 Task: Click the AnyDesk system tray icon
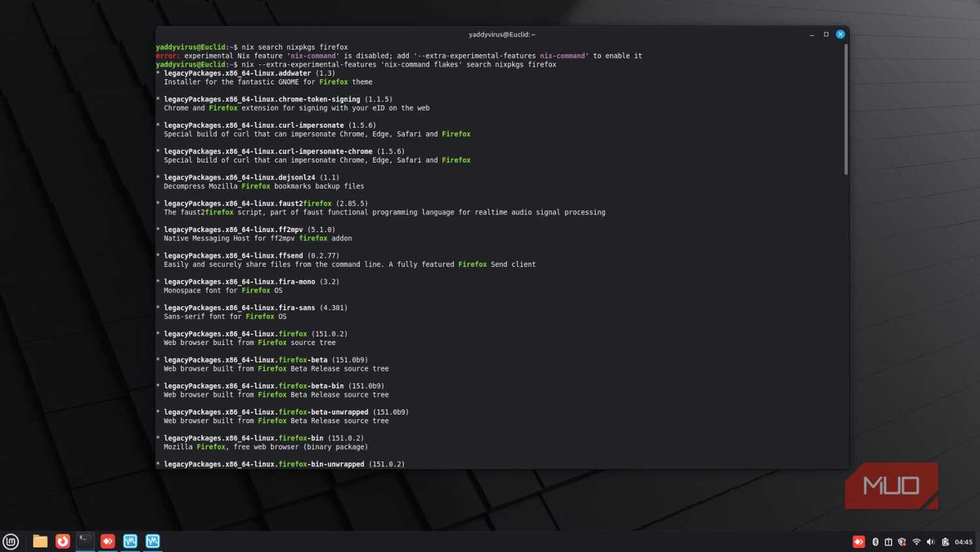click(x=858, y=542)
